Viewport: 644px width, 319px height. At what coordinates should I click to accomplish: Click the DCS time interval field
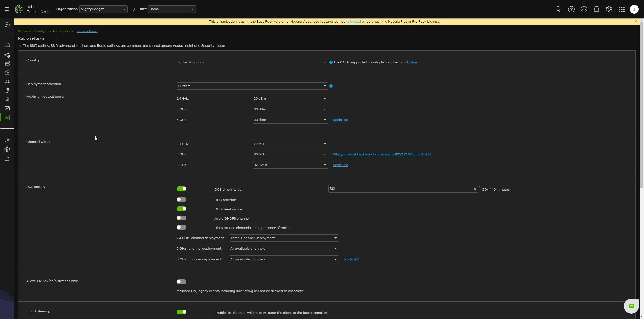click(400, 189)
